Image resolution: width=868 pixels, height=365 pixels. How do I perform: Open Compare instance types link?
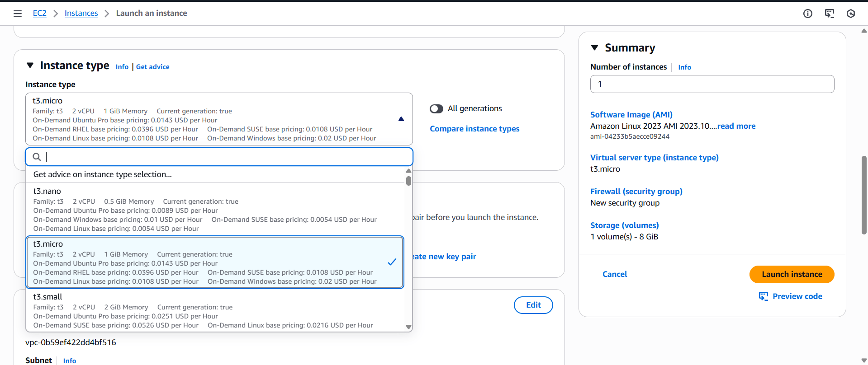pos(474,129)
